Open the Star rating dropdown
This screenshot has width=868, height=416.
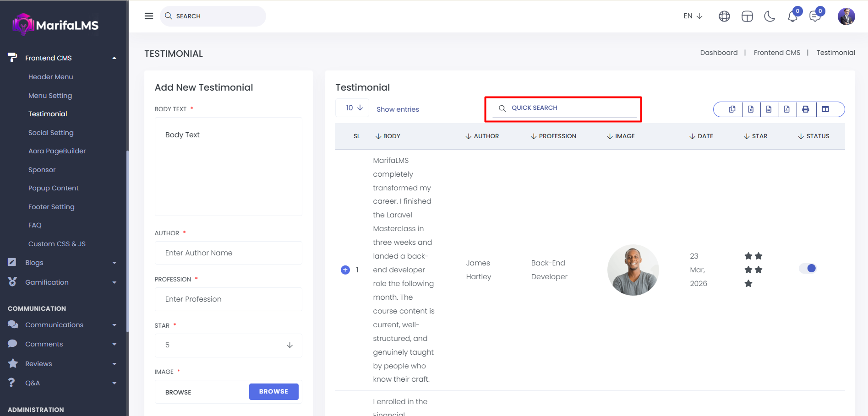point(228,345)
